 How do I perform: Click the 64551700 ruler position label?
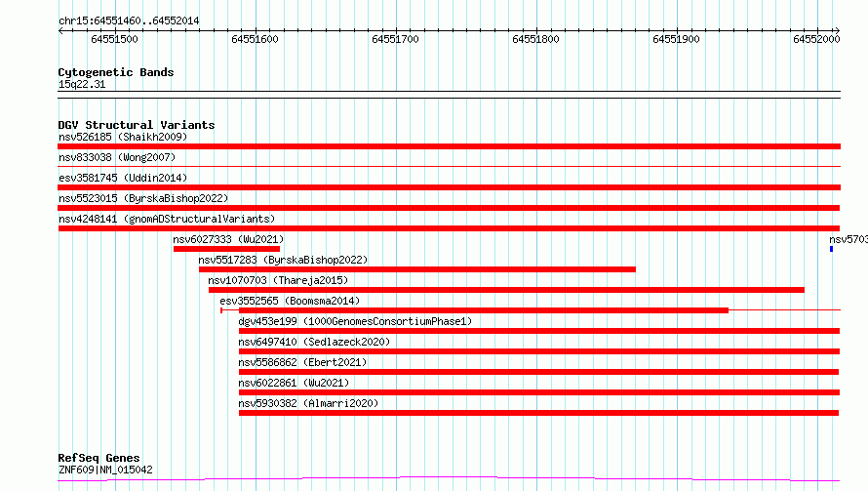395,39
